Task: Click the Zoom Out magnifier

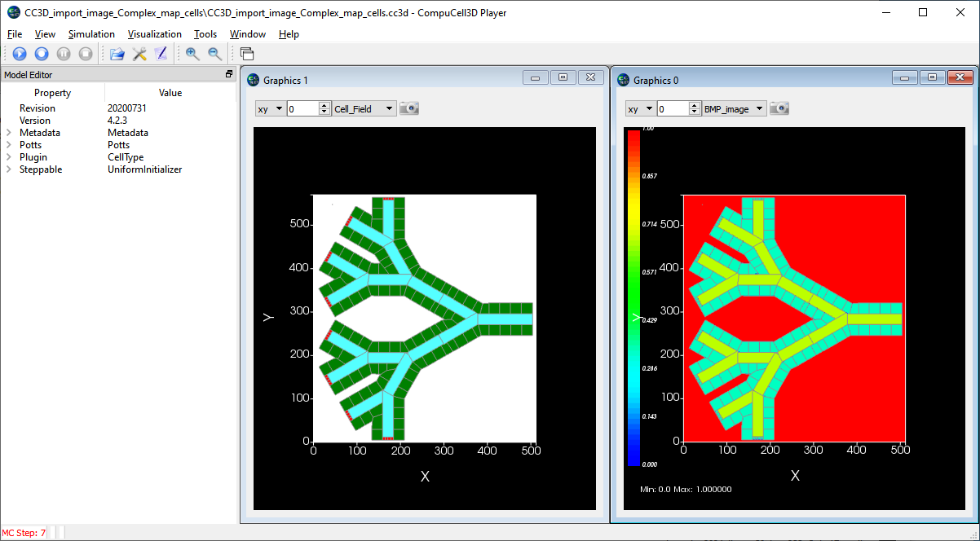Action: click(x=214, y=54)
